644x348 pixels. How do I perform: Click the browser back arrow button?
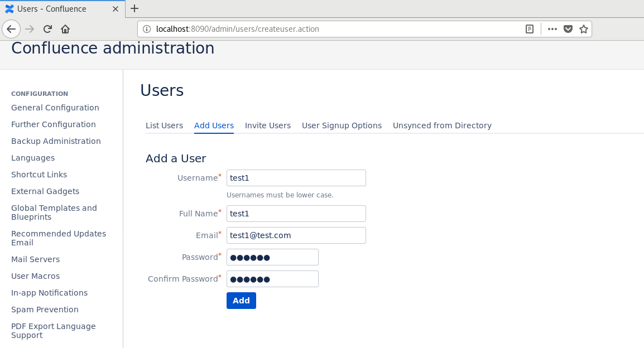11,29
